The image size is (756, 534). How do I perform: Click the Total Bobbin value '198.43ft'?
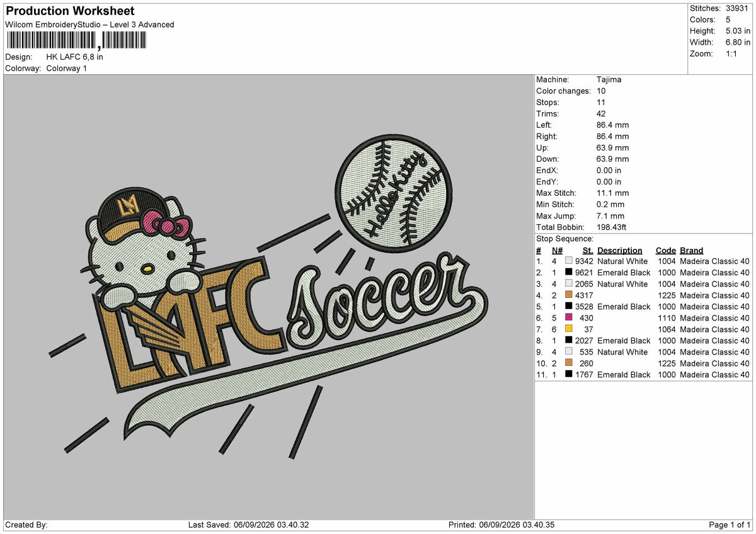(612, 227)
